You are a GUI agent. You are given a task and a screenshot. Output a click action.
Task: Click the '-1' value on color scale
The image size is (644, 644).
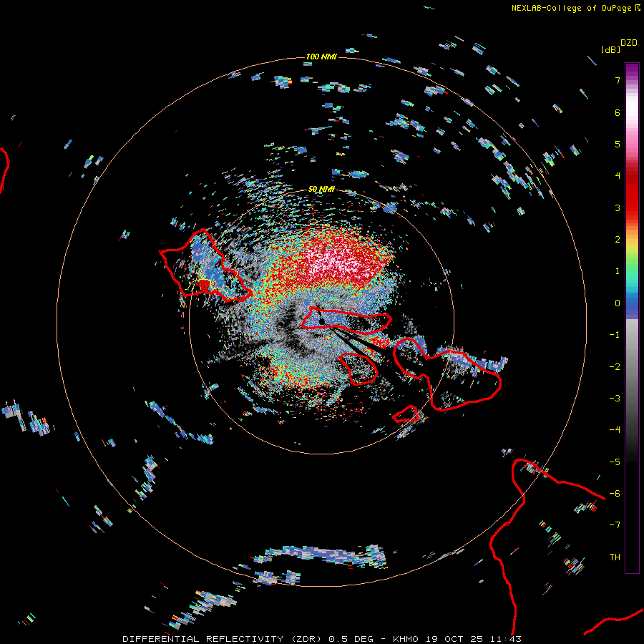coord(615,335)
